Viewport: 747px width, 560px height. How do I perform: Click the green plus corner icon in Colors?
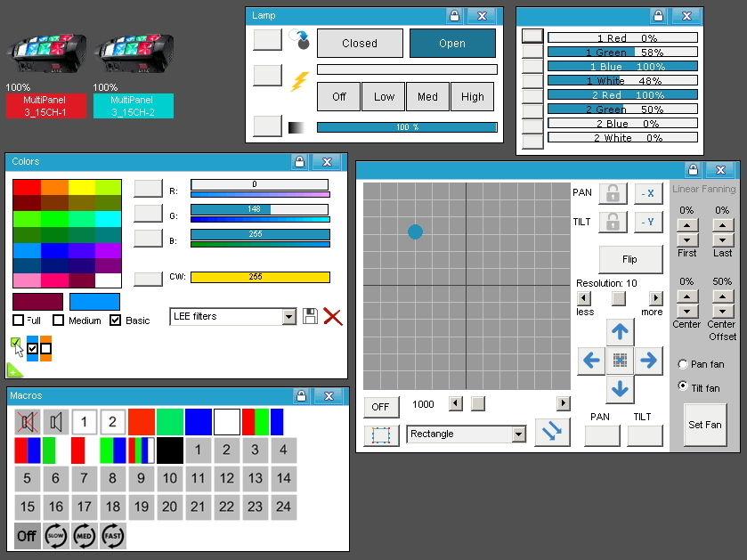click(x=14, y=370)
